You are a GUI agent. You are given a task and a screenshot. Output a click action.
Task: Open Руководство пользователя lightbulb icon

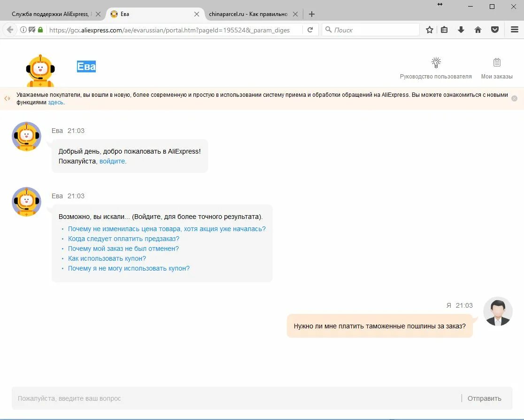436,62
